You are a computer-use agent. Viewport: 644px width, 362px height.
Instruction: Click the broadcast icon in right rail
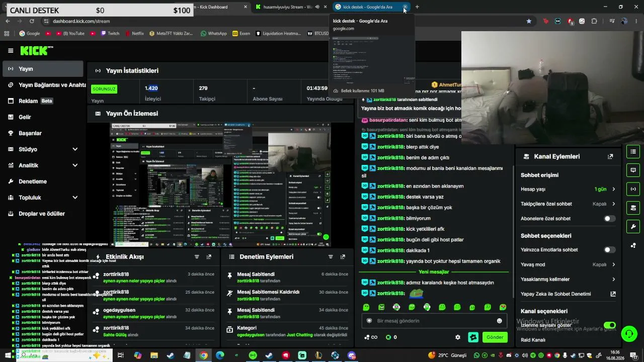tap(633, 189)
